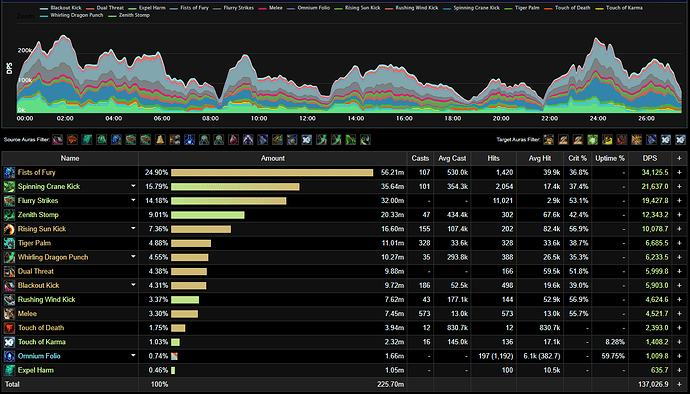Sort table by the Crit % column header

[577, 158]
